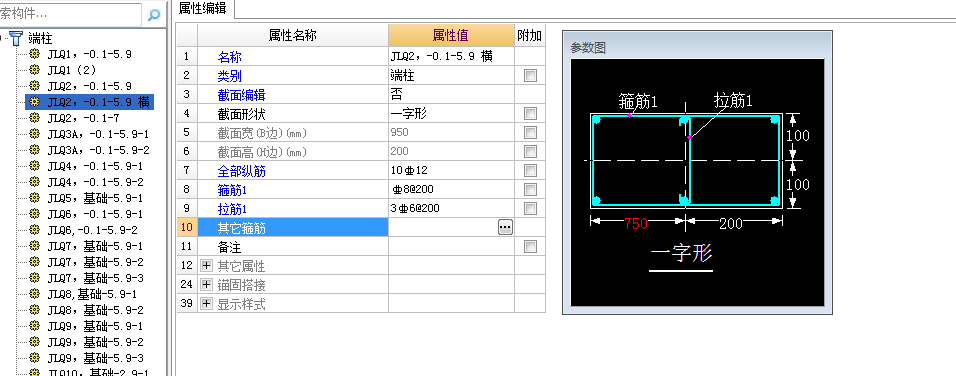The width and height of the screenshot is (956, 376).
Task: Click the 附加 column header
Action: (x=529, y=35)
